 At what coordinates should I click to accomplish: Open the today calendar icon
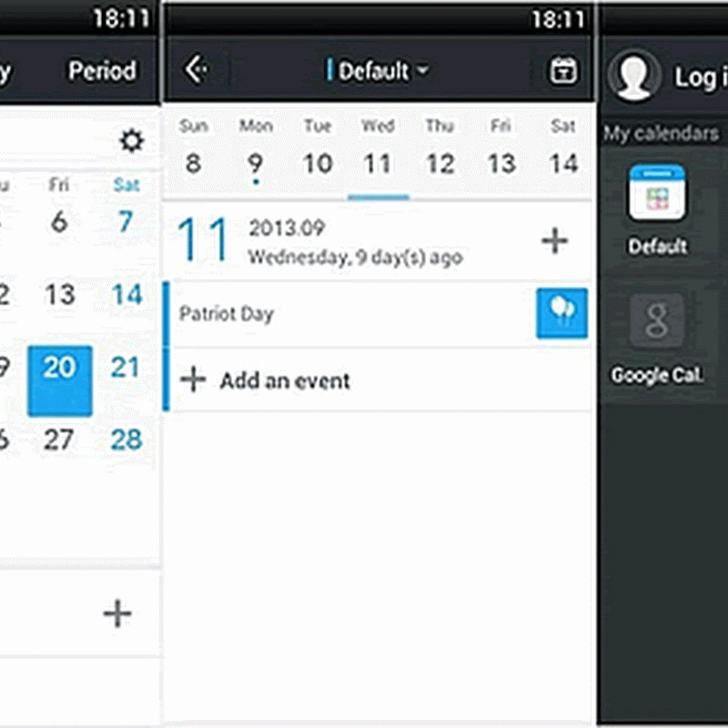click(564, 70)
